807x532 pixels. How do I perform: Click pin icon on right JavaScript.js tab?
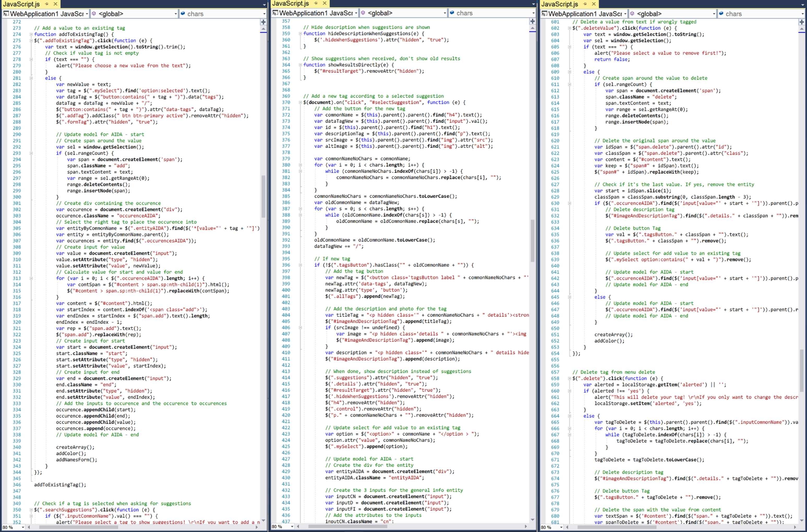585,4
